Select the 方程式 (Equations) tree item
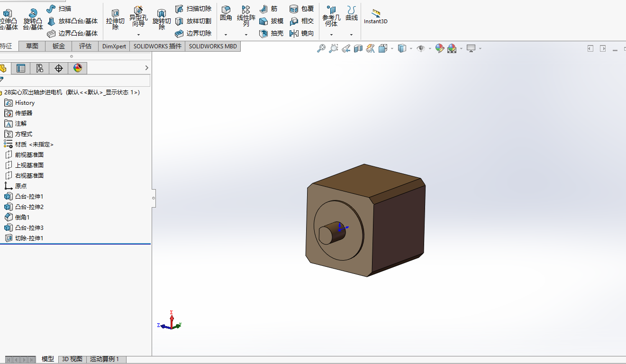Viewport: 626px width, 364px height. (x=18, y=134)
